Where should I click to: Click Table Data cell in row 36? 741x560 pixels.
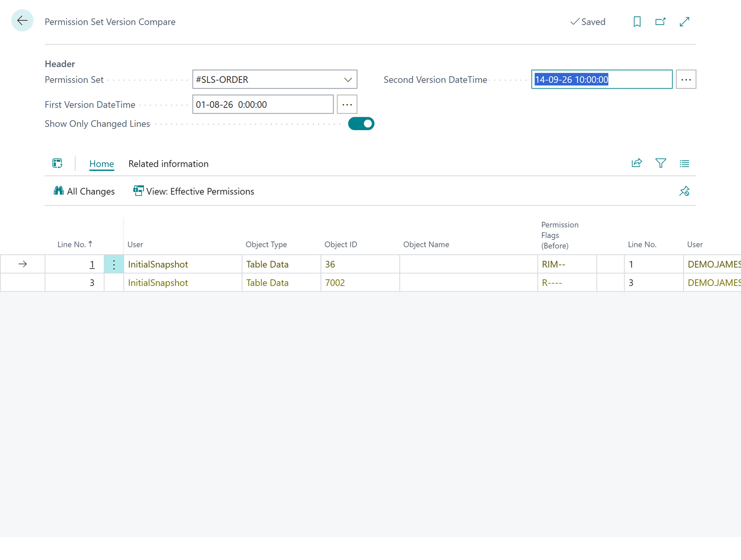coord(281,264)
